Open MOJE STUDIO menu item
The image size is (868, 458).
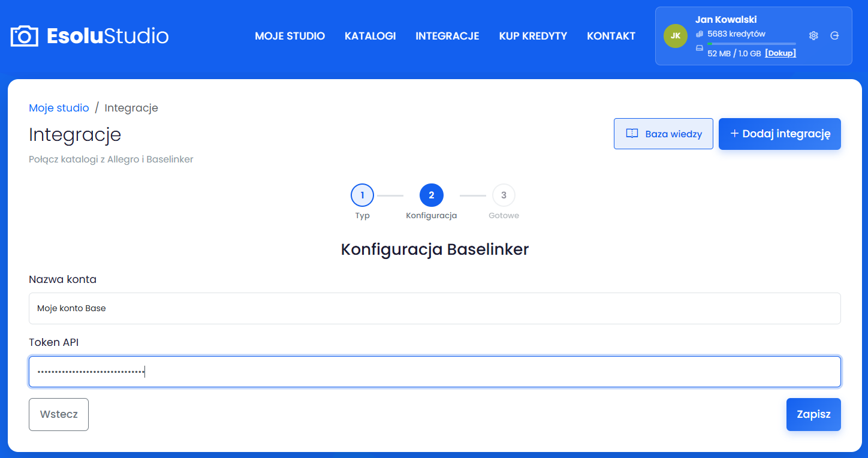[290, 36]
